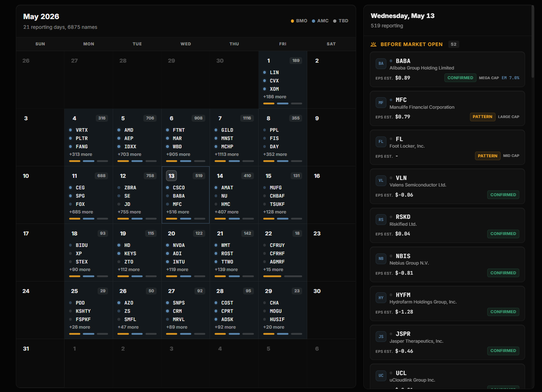This screenshot has height=392, width=542.
Task: Click CSCO ticker on May 13
Action: point(179,187)
